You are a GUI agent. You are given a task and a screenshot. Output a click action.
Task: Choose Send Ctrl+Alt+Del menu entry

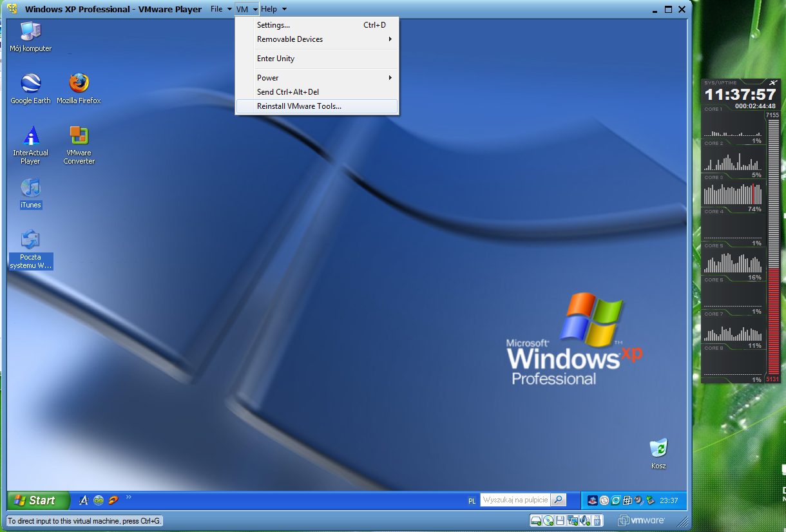pos(317,92)
